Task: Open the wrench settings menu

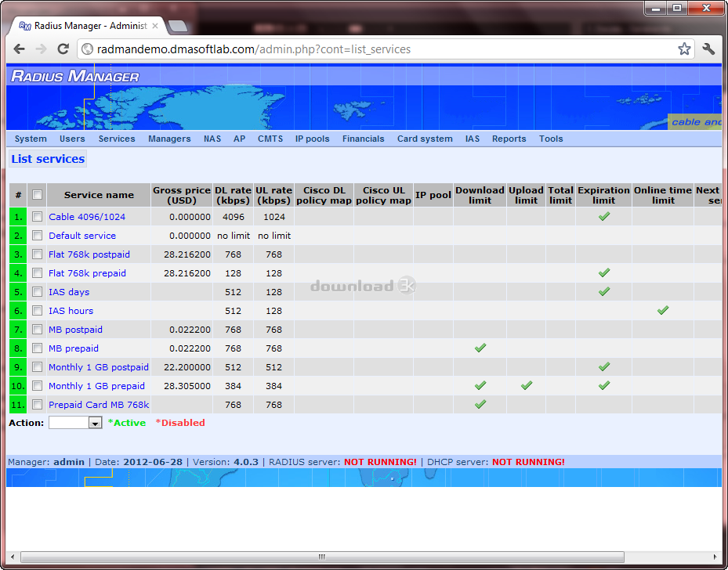Action: click(709, 49)
